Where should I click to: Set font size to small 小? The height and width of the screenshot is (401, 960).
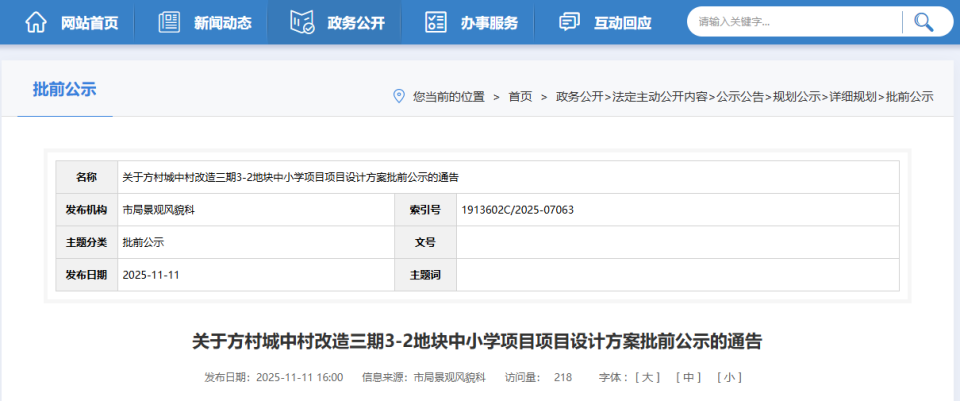coord(729,377)
